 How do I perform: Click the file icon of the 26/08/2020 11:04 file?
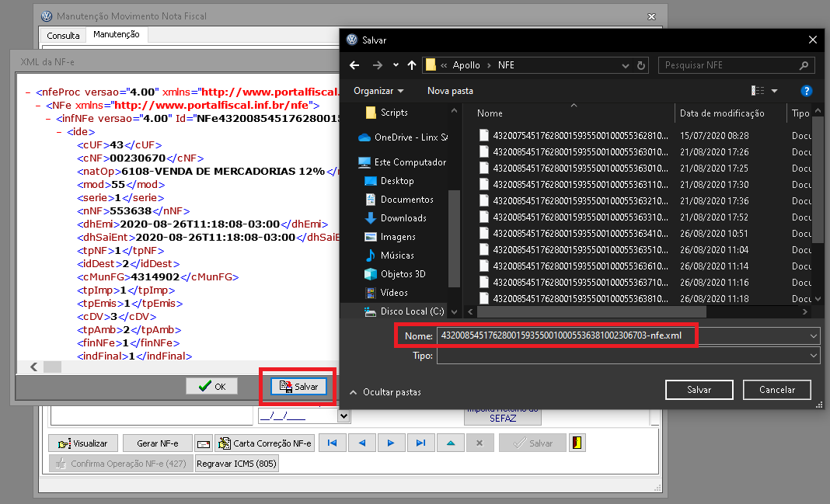coord(484,249)
